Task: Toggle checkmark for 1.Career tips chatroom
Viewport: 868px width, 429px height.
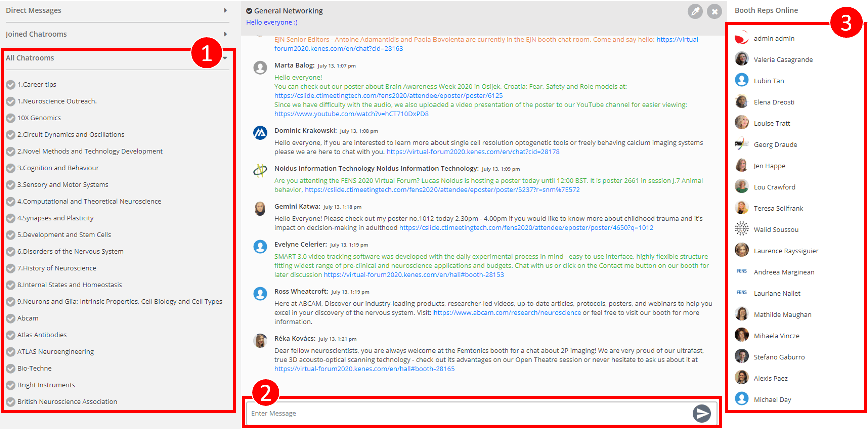Action: (x=10, y=85)
